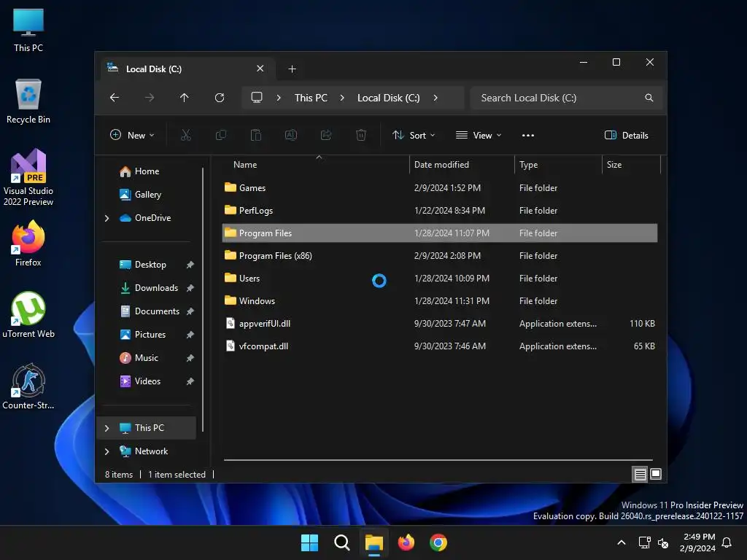
Task: Click the Copy icon in toolbar
Action: pos(220,135)
